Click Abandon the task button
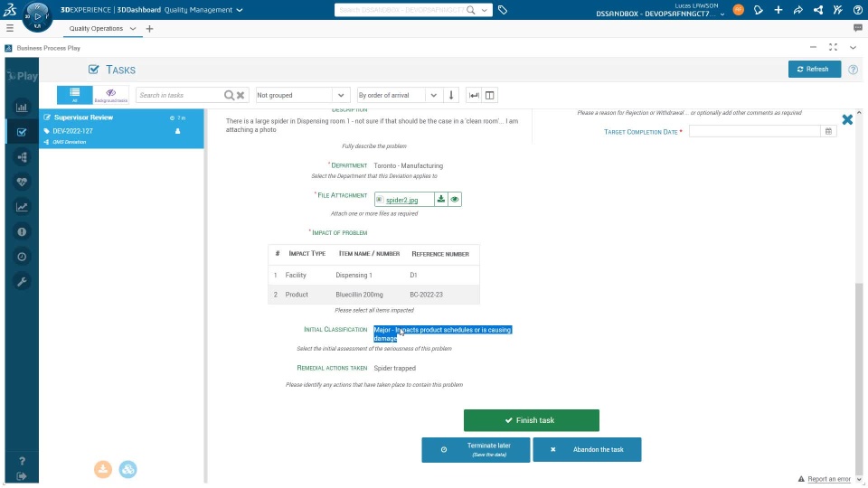 click(587, 450)
